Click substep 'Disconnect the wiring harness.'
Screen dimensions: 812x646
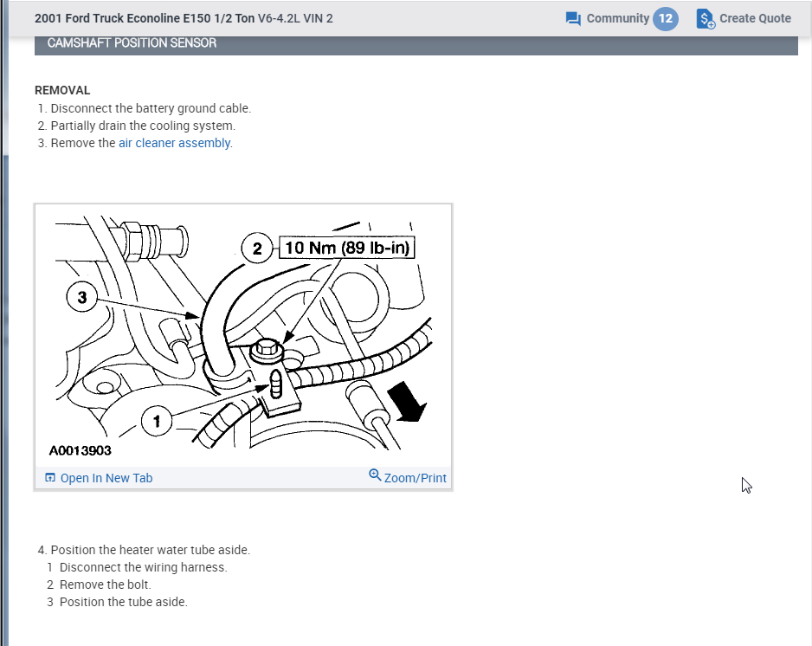tap(144, 567)
